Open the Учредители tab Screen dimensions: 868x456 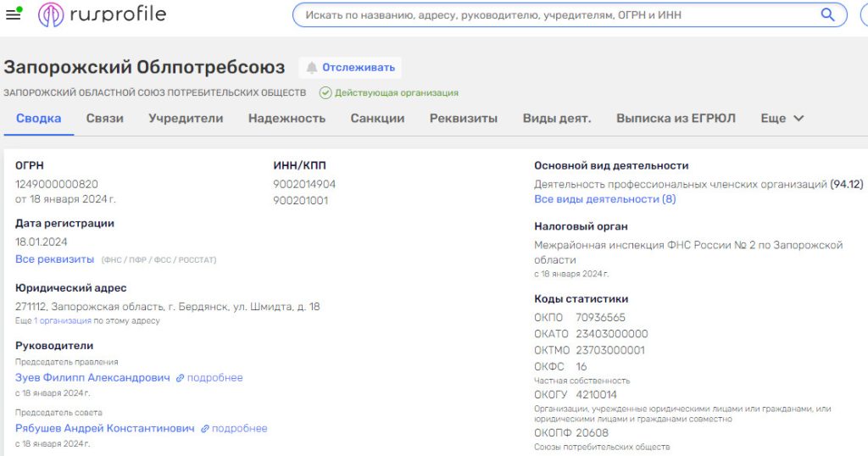[186, 119]
